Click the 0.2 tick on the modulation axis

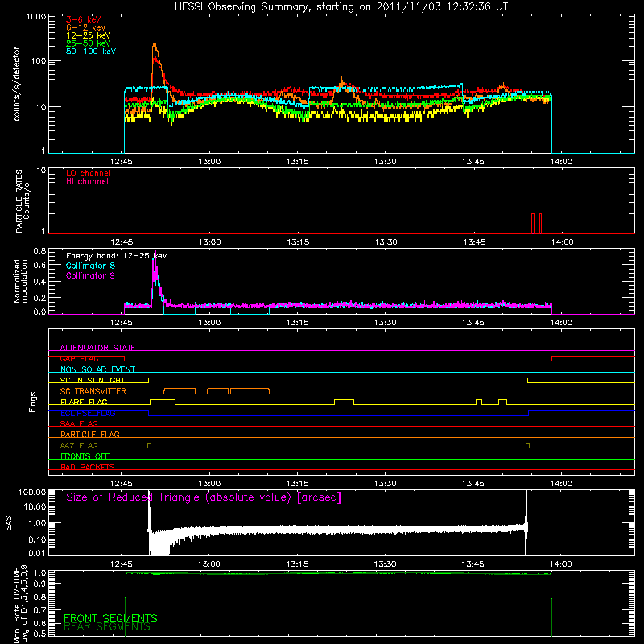click(39, 298)
